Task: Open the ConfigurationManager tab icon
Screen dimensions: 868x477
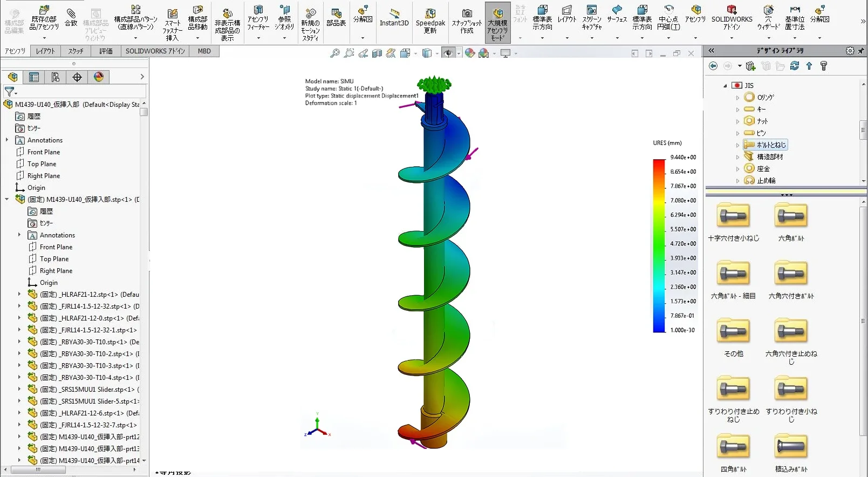Action: click(56, 77)
